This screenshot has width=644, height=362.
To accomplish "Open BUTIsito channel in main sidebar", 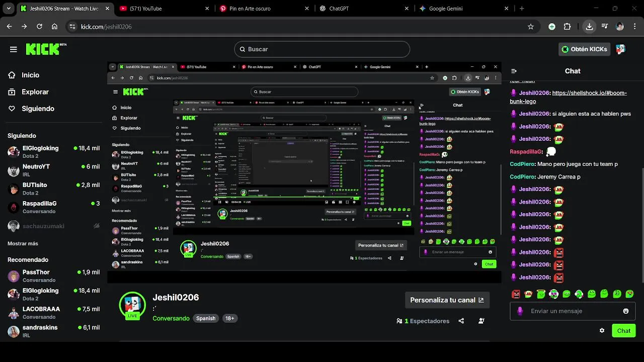I will [x=53, y=189].
